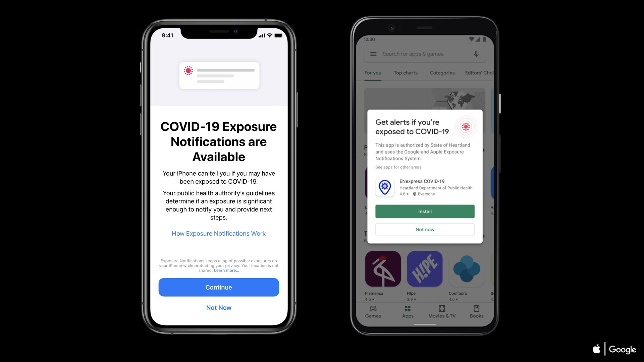Screen dimensions: 644x362
Task: Click Continue to enable exposure notifications
Action: (218, 287)
